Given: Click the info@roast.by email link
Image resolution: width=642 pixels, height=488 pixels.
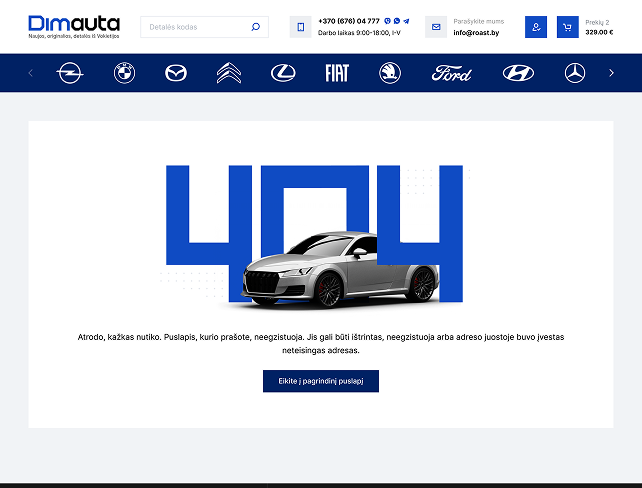Looking at the screenshot, I should tap(477, 32).
